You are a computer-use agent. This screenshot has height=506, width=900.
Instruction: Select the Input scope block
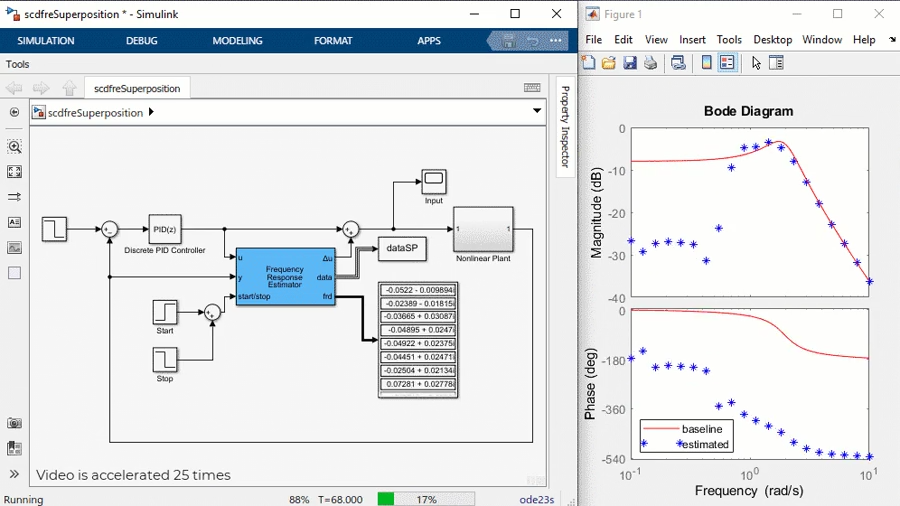point(433,182)
